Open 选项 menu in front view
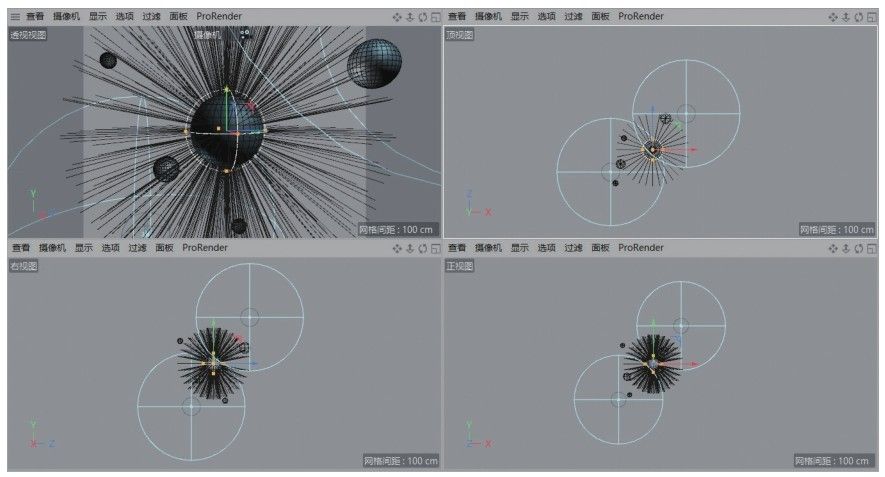The image size is (885, 477). [x=546, y=248]
